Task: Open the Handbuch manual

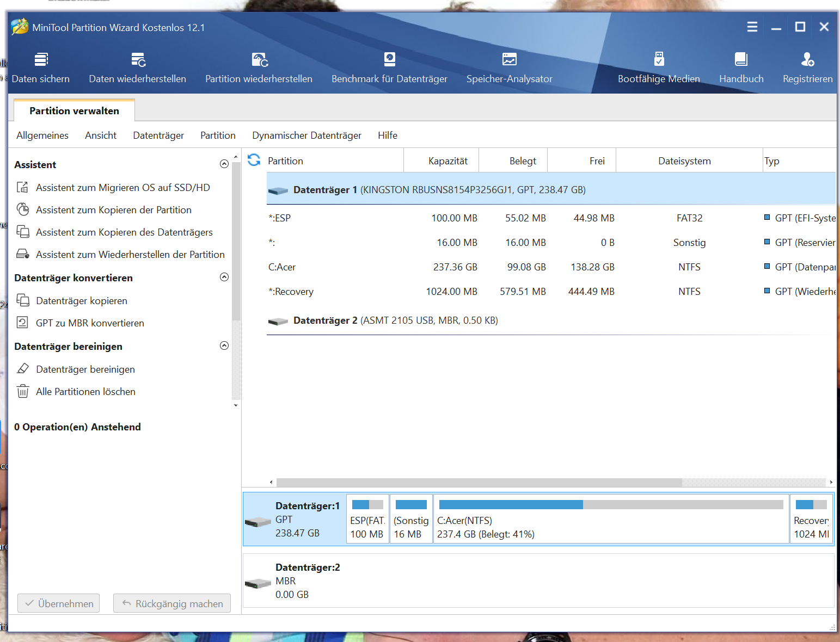Action: [x=741, y=67]
